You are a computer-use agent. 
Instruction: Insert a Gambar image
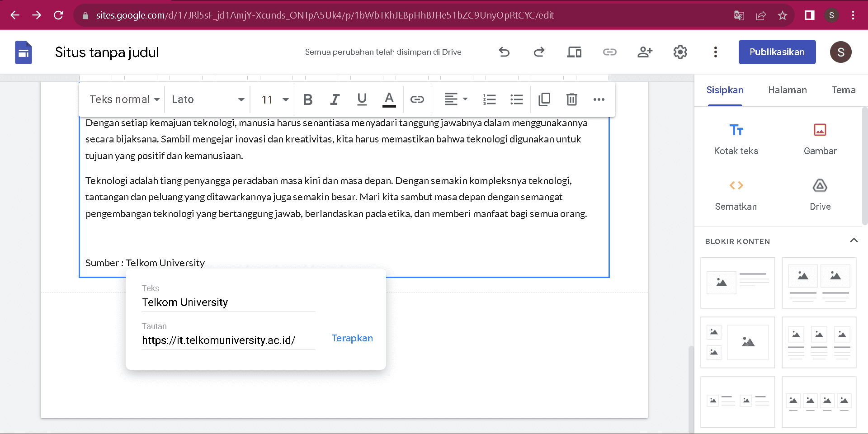pos(820,139)
